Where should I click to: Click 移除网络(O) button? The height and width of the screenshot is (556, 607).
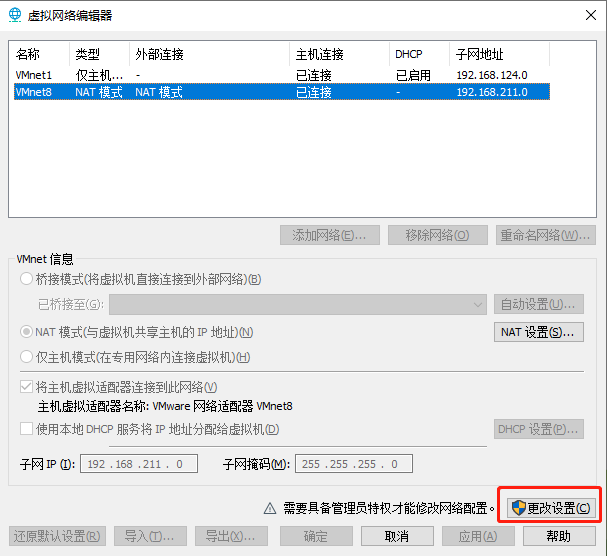[437, 235]
